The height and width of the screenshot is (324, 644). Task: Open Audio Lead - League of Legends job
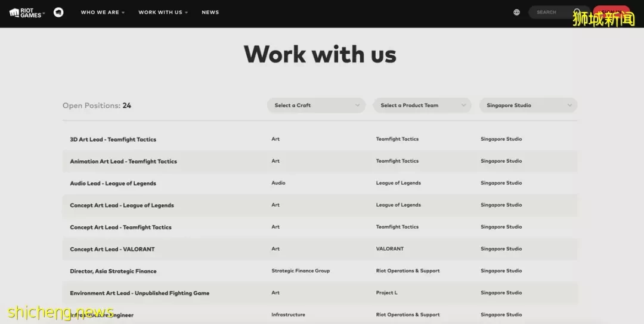click(113, 183)
